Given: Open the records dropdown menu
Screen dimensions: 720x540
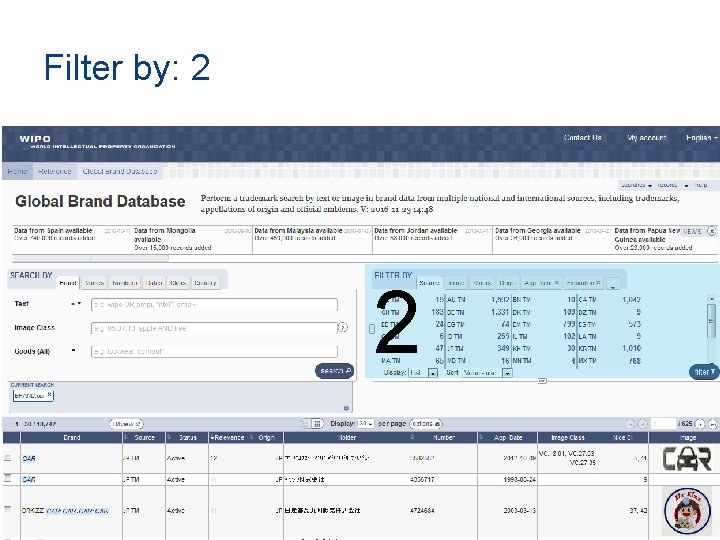Looking at the screenshot, I should pyautogui.click(x=672, y=185).
